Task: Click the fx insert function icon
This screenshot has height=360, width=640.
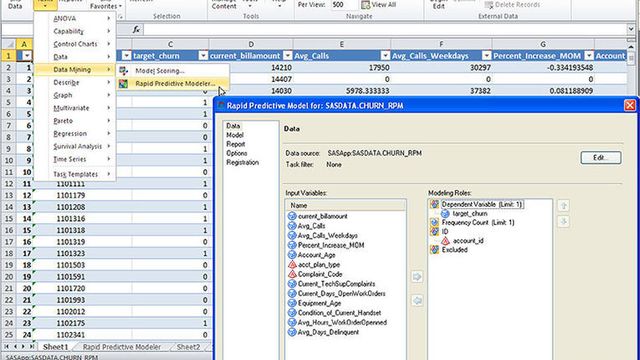Action: click(136, 29)
